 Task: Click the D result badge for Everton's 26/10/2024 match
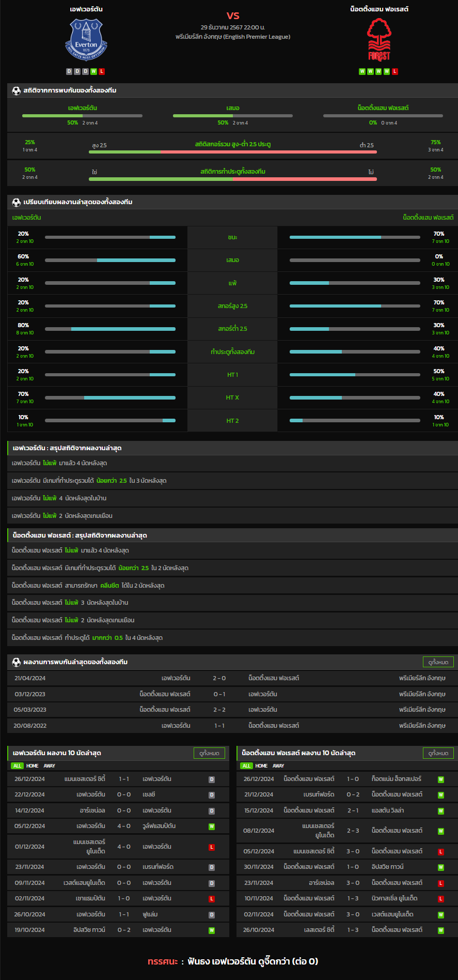212,915
